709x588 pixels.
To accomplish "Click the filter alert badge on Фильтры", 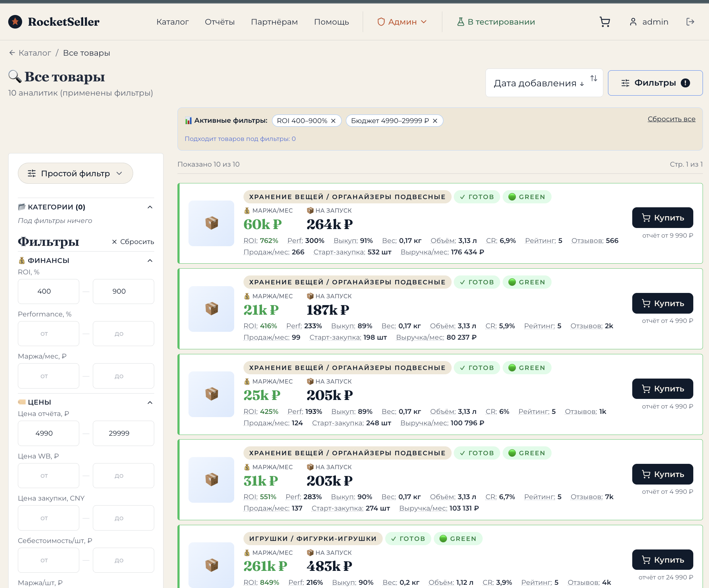I will [x=685, y=83].
